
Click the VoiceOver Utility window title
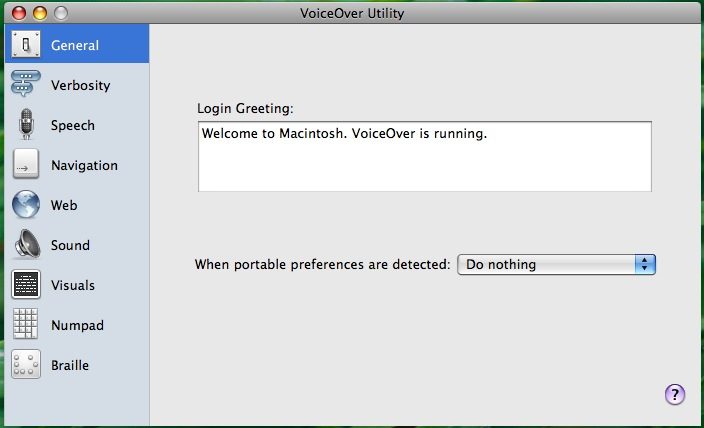352,13
